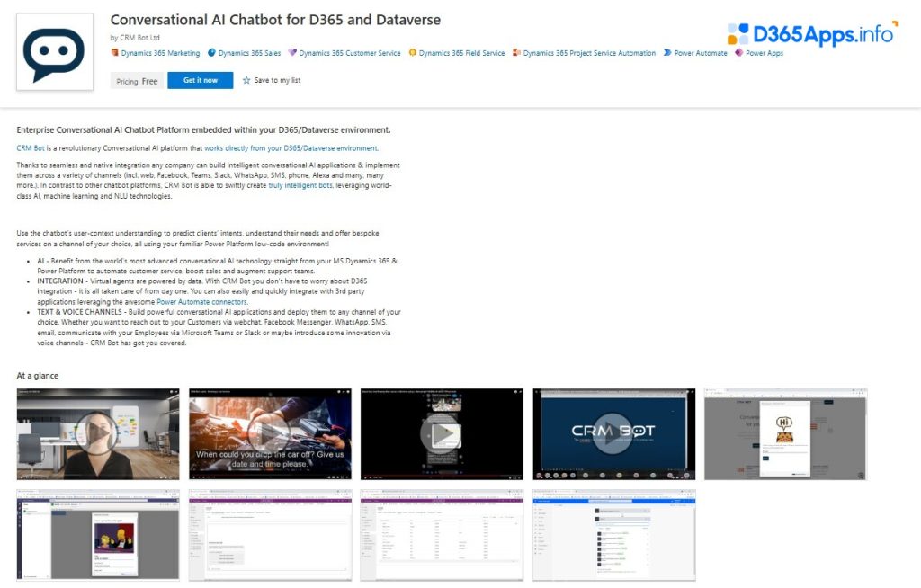Play the video with the woman in the office
The height and width of the screenshot is (588, 921).
[x=98, y=434]
